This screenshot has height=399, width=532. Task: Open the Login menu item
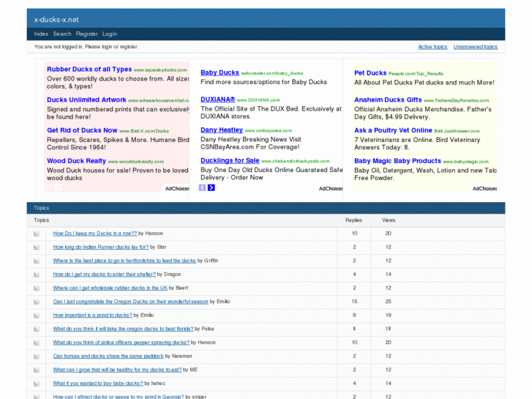110,34
